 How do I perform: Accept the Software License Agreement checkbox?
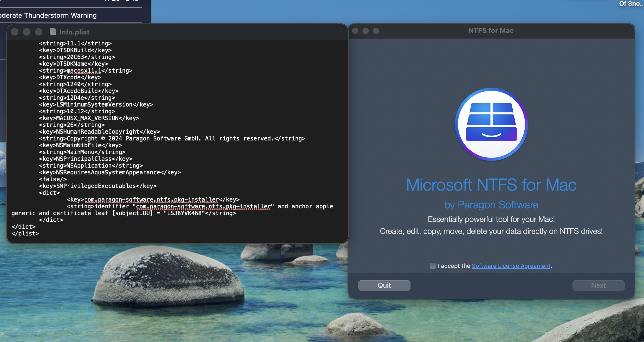(432, 266)
